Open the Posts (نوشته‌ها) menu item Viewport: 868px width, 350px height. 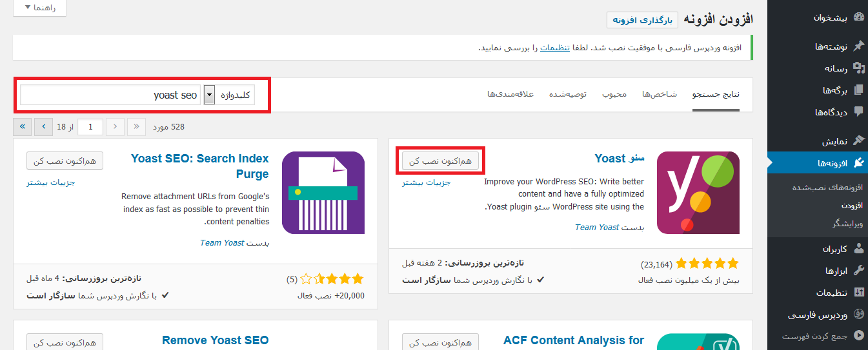pos(830,46)
